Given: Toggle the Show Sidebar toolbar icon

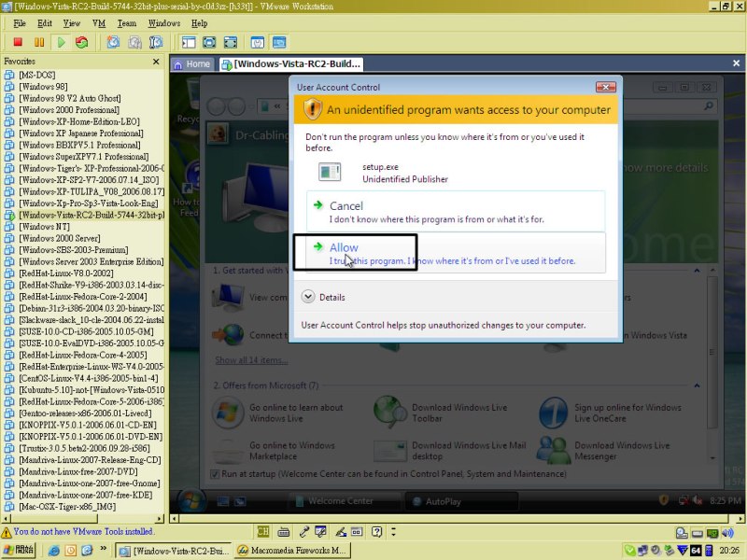Looking at the screenshot, I should tap(189, 42).
